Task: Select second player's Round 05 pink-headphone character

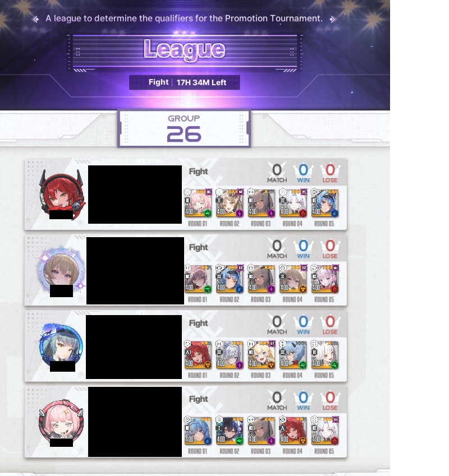Action: click(324, 279)
